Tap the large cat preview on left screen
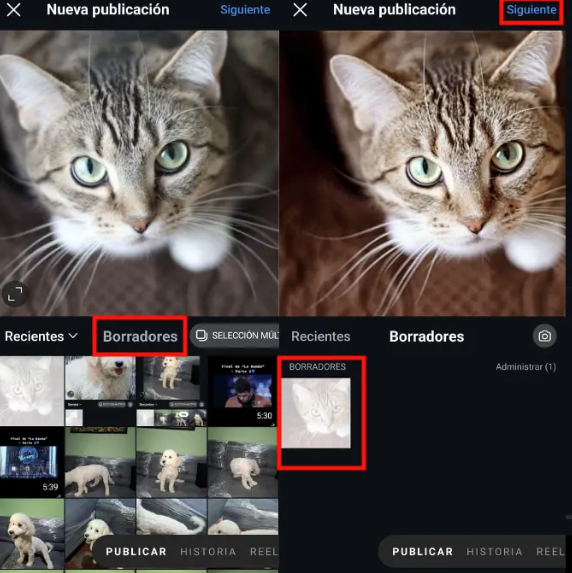Screen dimensions: 572x573 pyautogui.click(x=139, y=173)
